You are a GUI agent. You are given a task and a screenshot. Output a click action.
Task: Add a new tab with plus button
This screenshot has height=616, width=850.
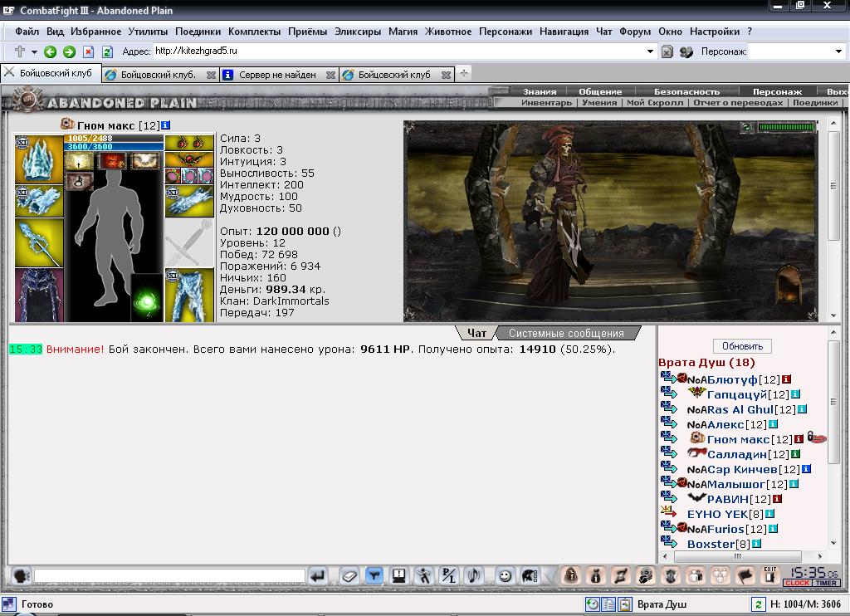point(463,73)
